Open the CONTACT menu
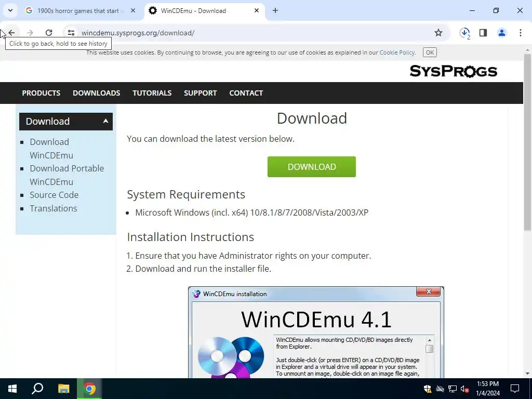532x399 pixels. 246,93
